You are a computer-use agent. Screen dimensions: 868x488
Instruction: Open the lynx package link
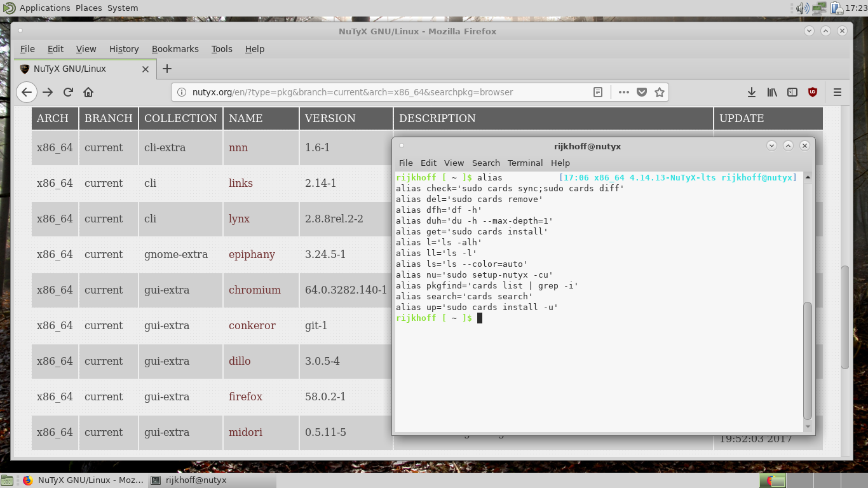239,219
